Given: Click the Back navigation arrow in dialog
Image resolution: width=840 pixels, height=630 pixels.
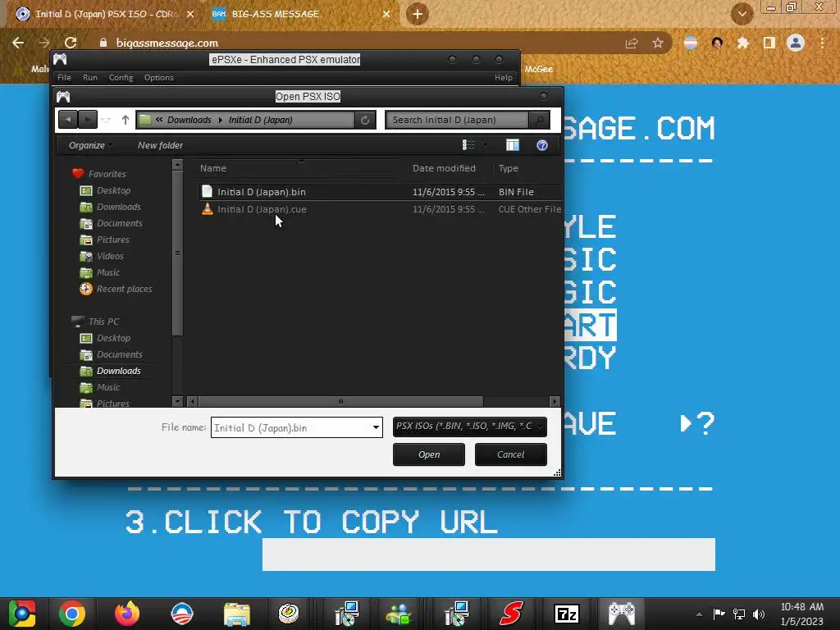Looking at the screenshot, I should [x=68, y=120].
